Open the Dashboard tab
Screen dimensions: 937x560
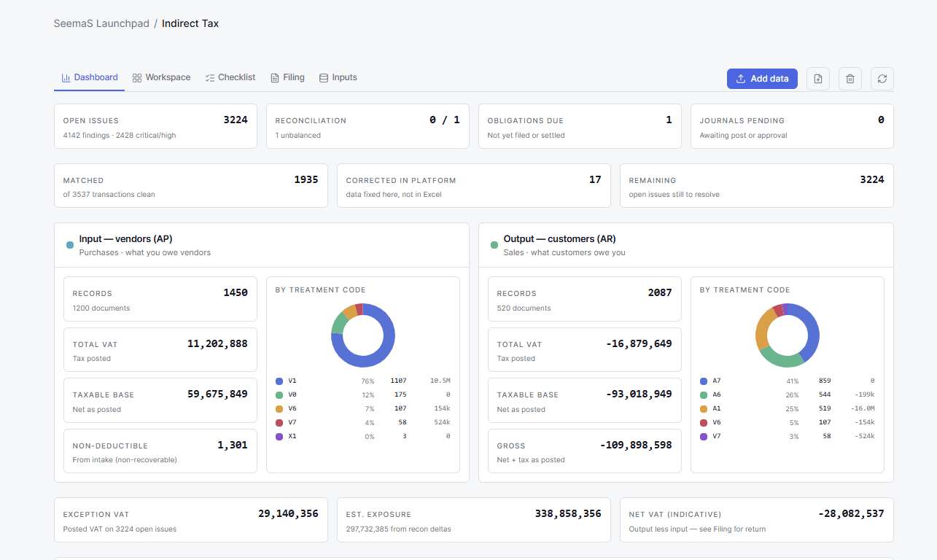[89, 77]
